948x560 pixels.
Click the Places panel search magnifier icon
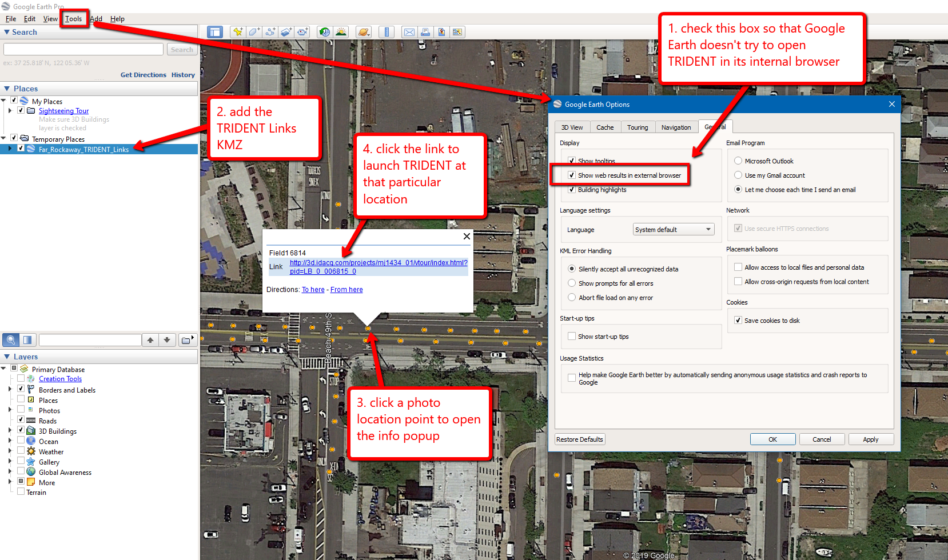[x=11, y=340]
